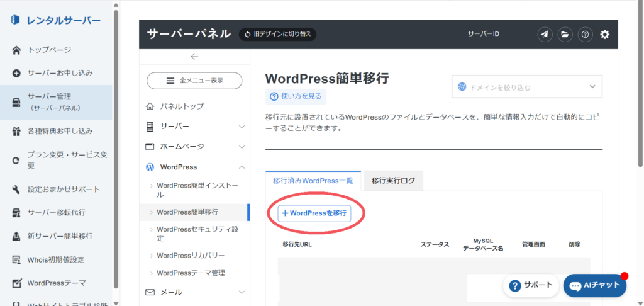Collapse panel menu with the left arrow
This screenshot has height=306, width=644.
click(x=195, y=57)
